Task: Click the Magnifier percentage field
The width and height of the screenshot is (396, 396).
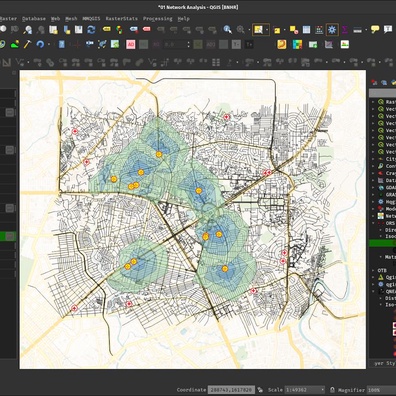Action: pos(381,390)
